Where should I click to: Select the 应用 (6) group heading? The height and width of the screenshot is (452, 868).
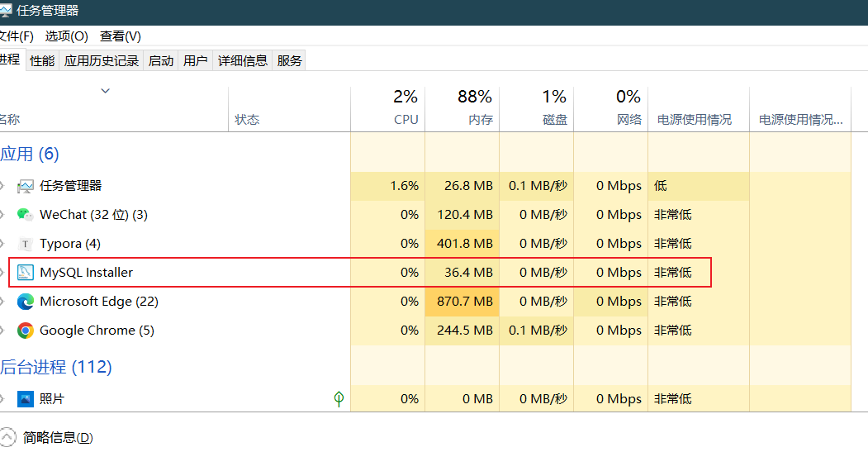pyautogui.click(x=30, y=154)
